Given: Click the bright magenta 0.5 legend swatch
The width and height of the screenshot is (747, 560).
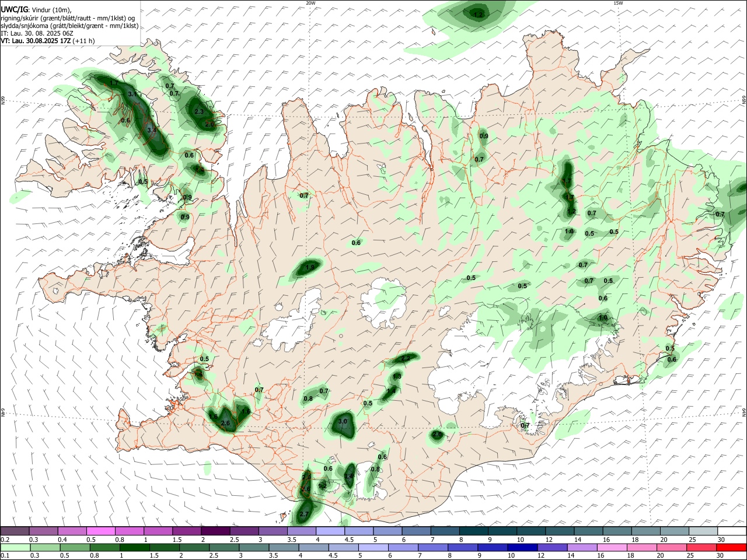Looking at the screenshot, I should [101, 531].
